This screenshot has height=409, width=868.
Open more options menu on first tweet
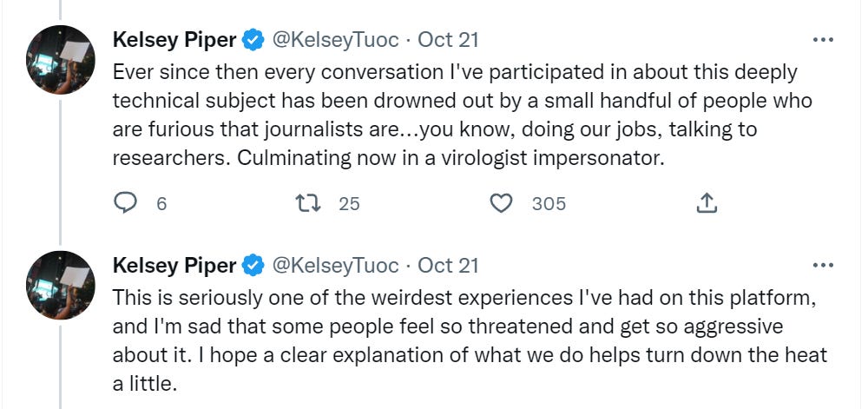pos(821,40)
